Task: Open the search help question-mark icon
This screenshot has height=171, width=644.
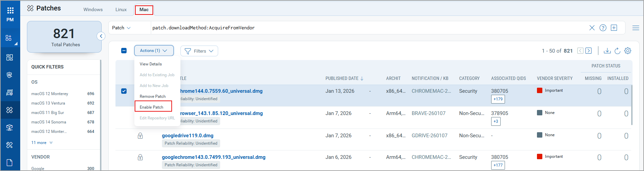Action: (x=603, y=28)
